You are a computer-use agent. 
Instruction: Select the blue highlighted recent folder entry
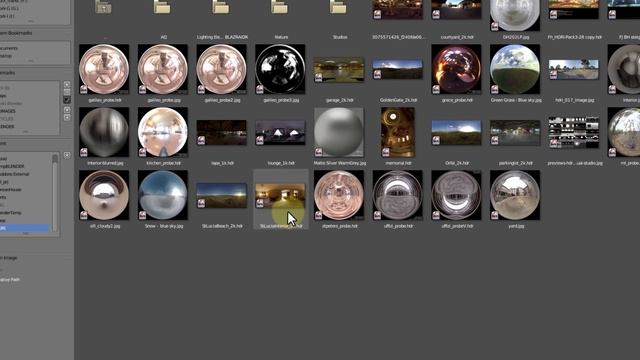coord(24,228)
